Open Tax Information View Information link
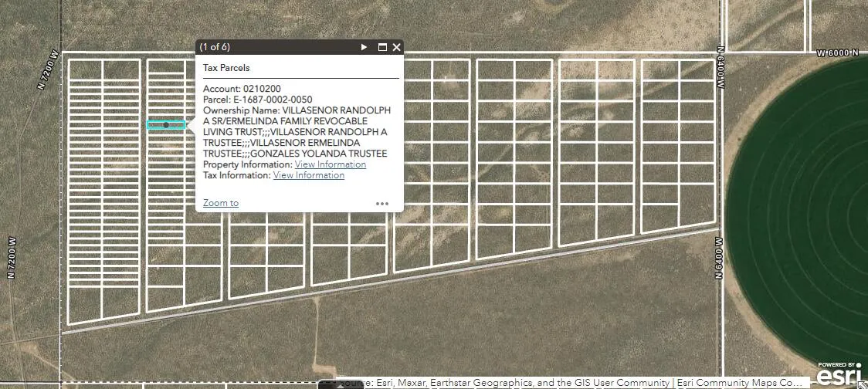Screen dimensions: 868x389 308,175
